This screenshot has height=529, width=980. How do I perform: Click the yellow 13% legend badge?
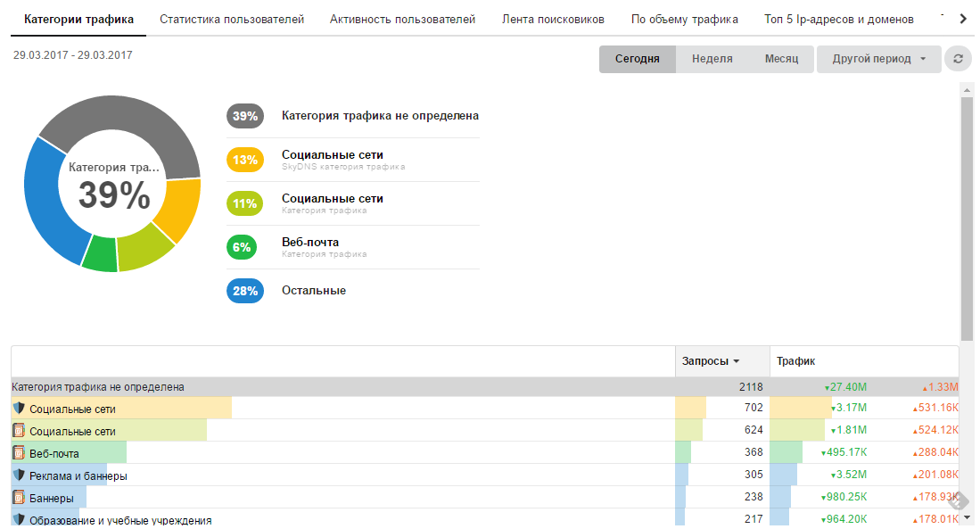245,160
